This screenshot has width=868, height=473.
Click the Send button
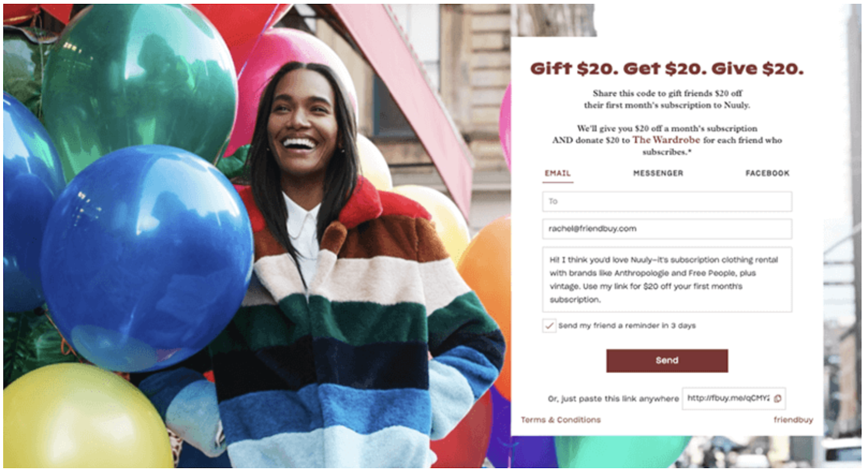pyautogui.click(x=667, y=361)
